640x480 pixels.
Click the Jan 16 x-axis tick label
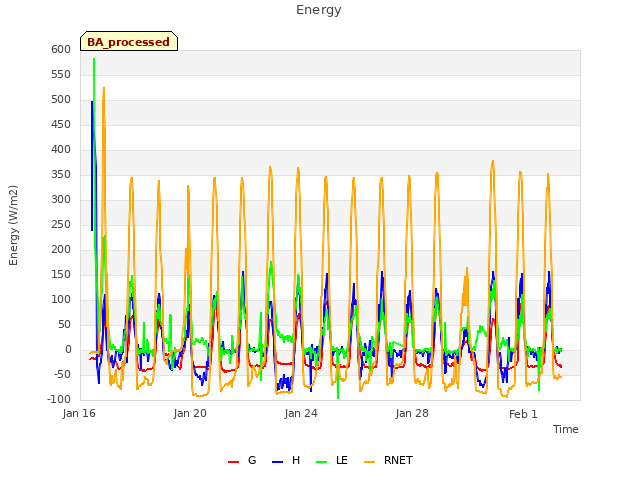point(79,413)
